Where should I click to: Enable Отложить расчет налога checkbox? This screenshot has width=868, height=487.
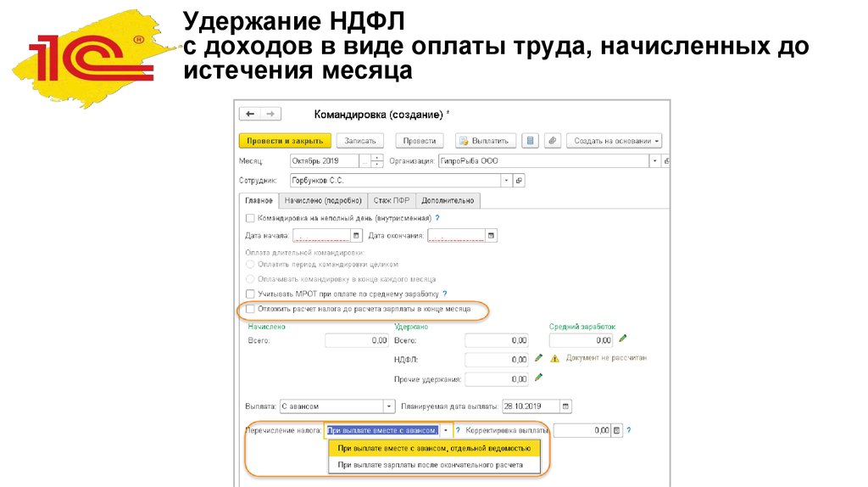pyautogui.click(x=250, y=309)
